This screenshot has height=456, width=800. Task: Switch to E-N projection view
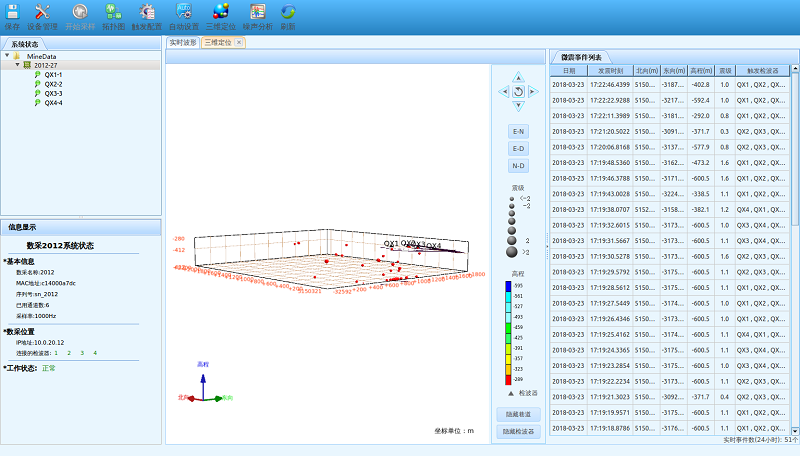point(518,131)
